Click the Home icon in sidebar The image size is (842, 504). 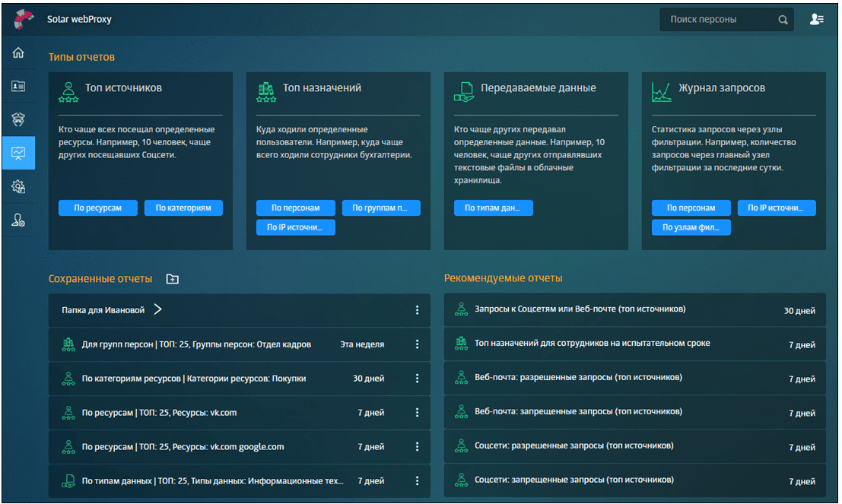tap(18, 52)
